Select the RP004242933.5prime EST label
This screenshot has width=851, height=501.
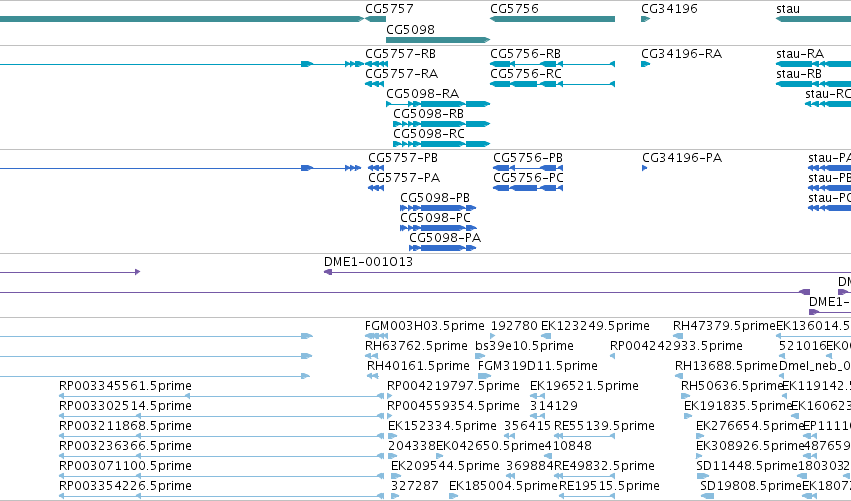(676, 346)
